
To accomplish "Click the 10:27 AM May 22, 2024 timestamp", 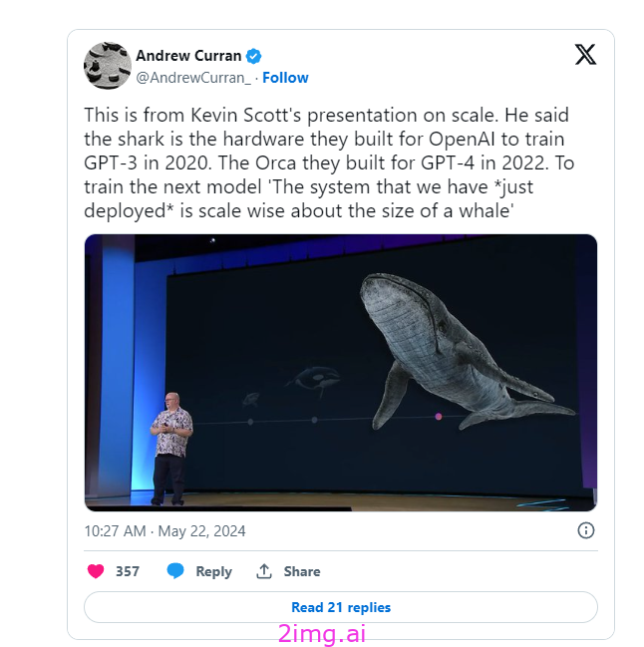I will point(164,531).
